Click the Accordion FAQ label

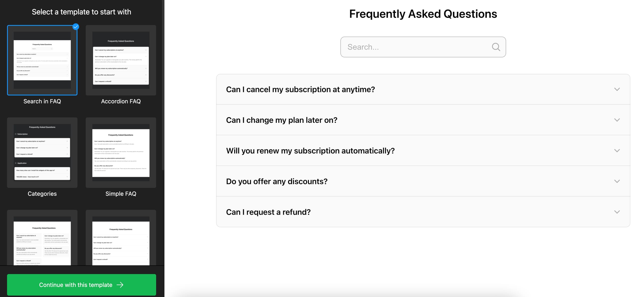pyautogui.click(x=121, y=101)
